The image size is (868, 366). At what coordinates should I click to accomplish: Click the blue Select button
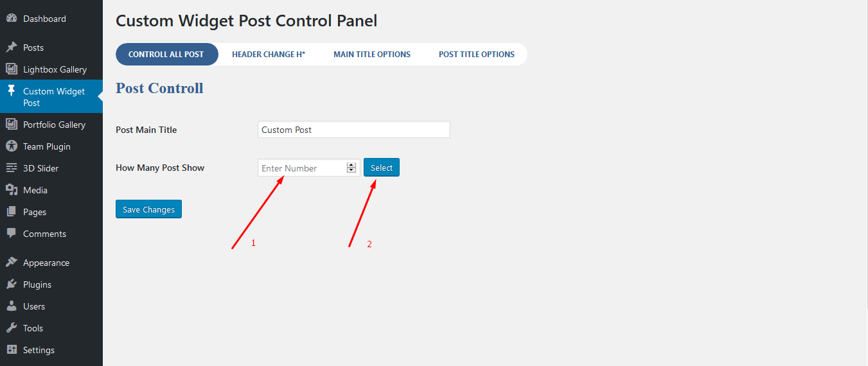click(382, 168)
